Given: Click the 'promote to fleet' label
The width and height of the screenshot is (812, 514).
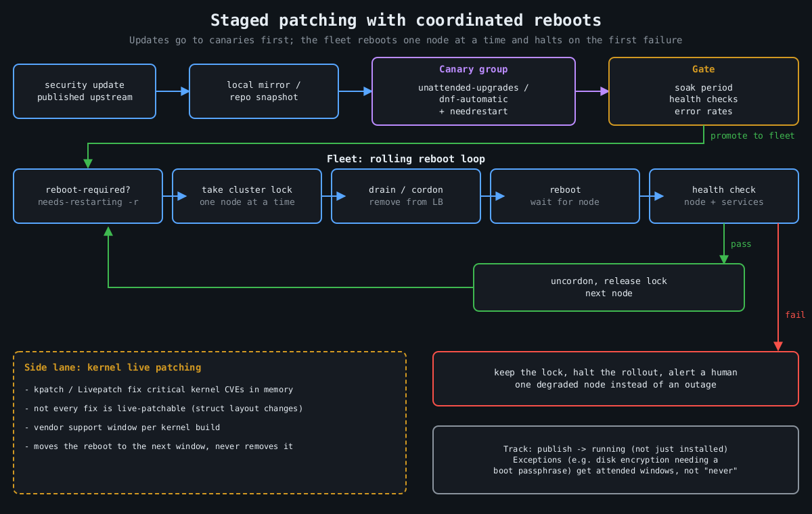Looking at the screenshot, I should point(752,136).
